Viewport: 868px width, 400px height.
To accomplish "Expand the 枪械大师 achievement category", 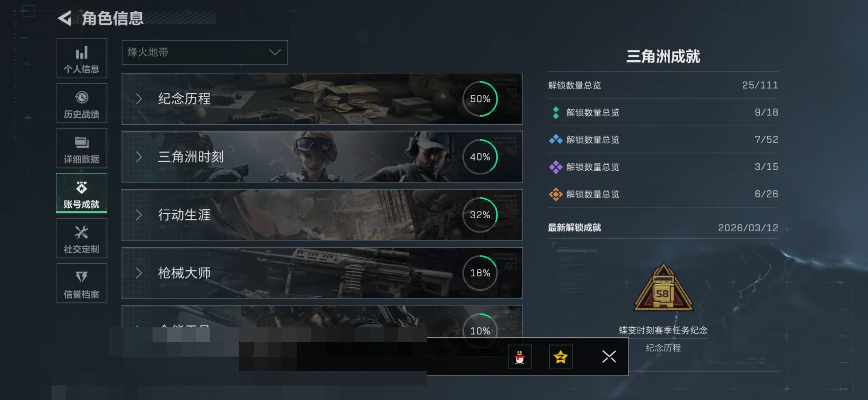I will point(322,273).
